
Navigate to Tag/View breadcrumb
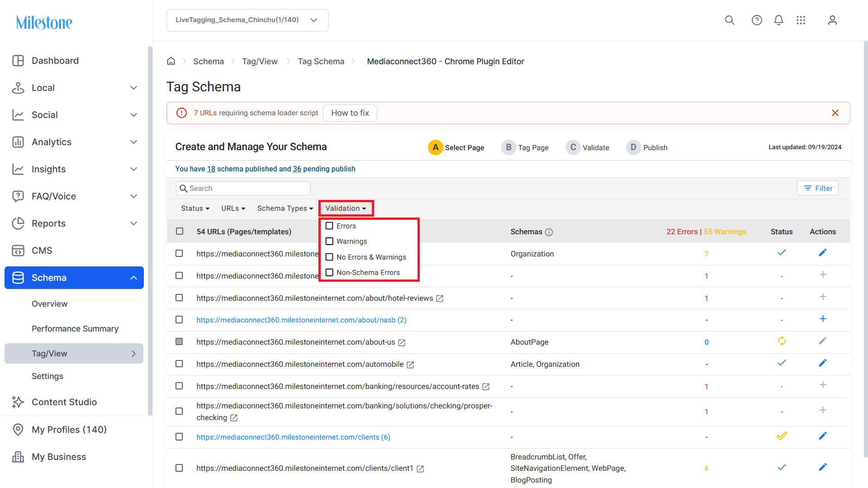[x=260, y=62]
